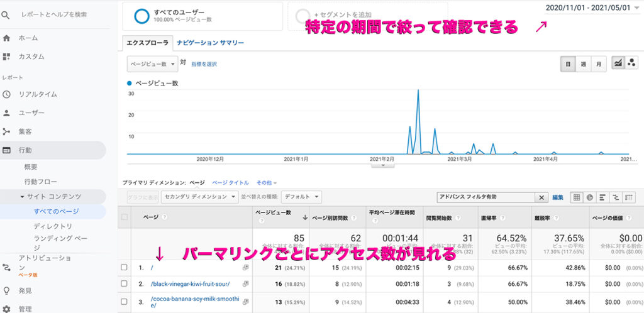
Task: Open the ページビュー数 metric dropdown
Action: click(153, 64)
